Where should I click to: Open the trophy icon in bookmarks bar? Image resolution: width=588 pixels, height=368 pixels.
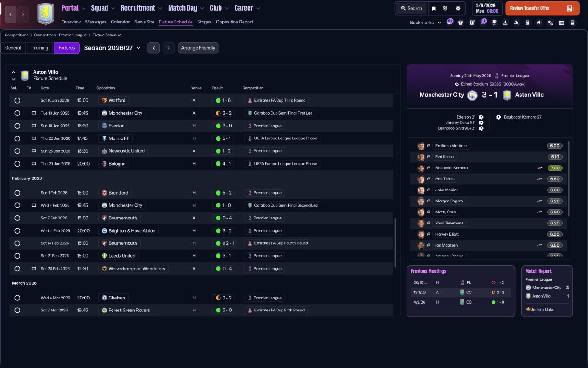point(494,23)
